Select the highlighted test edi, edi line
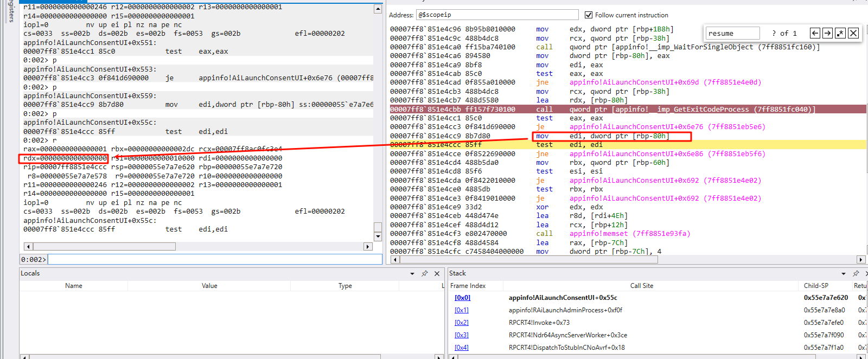868x359 pixels. pyautogui.click(x=628, y=145)
